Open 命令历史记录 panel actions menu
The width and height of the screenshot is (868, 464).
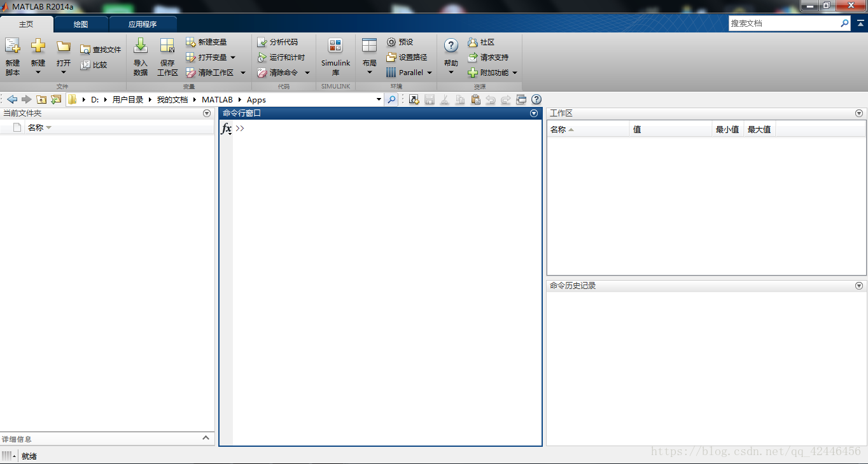point(859,286)
